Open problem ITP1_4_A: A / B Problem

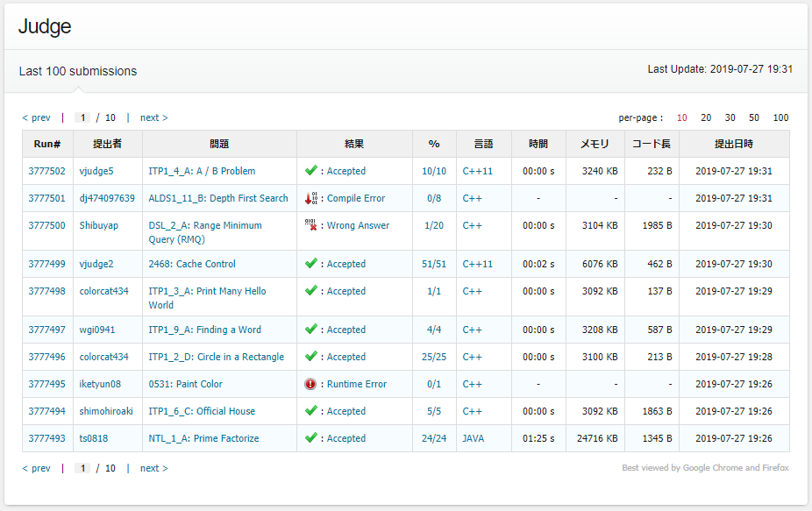tap(202, 171)
